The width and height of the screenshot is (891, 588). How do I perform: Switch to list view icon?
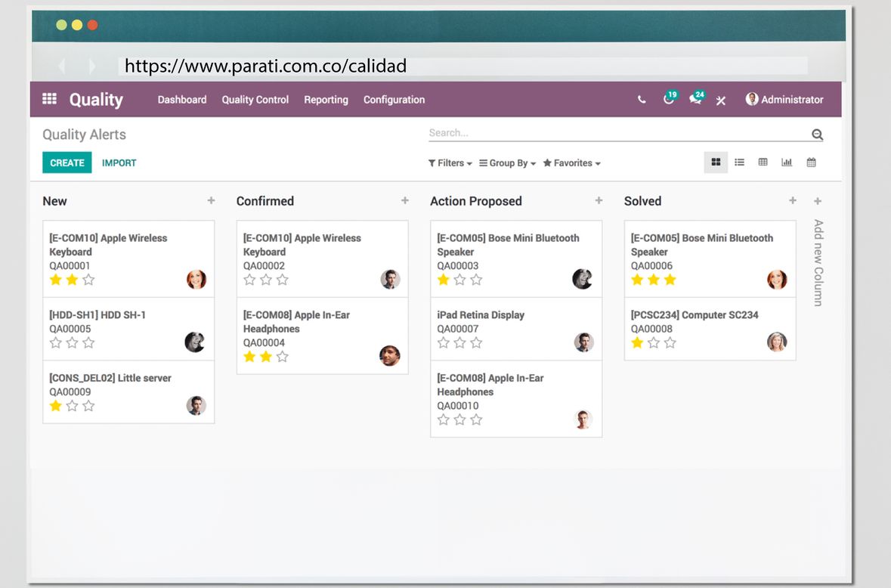[x=739, y=162]
